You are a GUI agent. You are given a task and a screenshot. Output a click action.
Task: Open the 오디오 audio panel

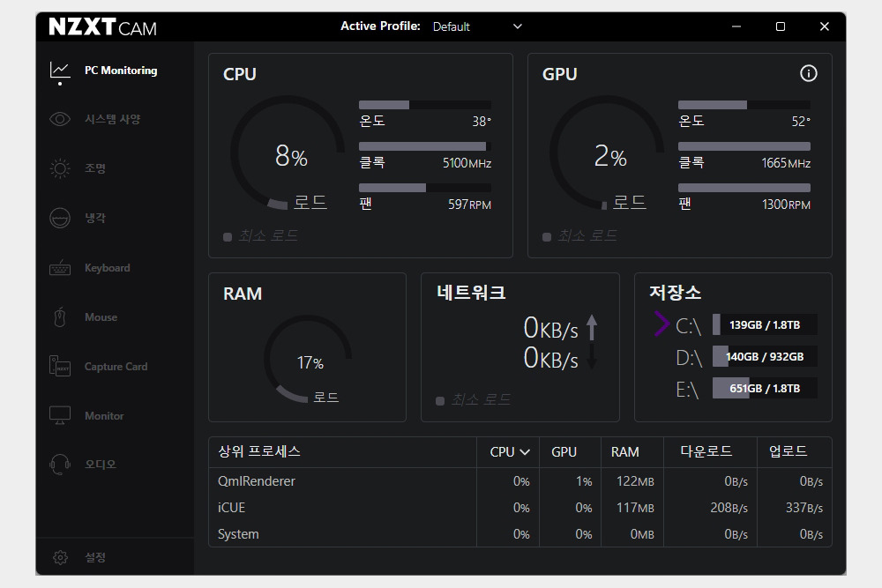click(59, 465)
